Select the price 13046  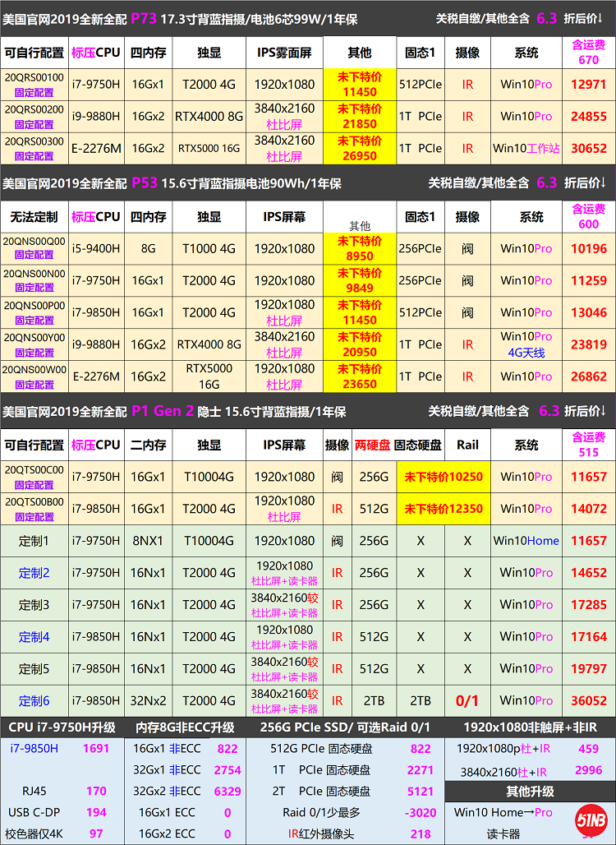(x=589, y=312)
